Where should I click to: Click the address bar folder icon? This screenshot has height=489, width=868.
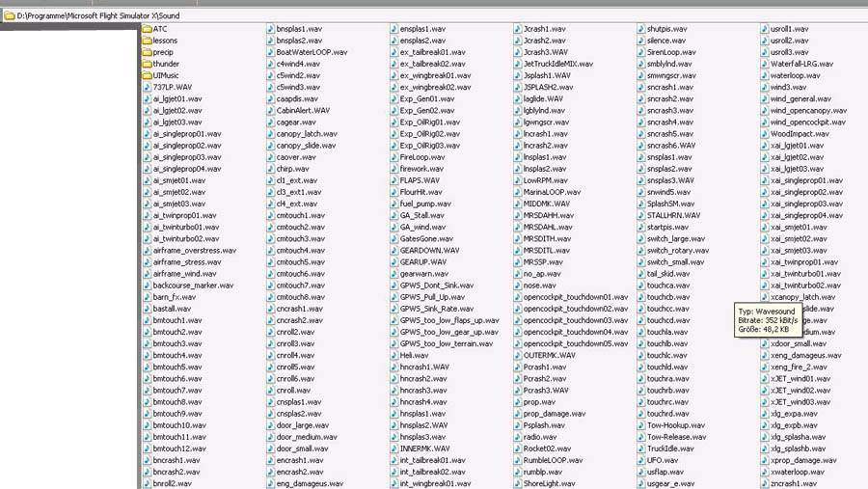[10, 15]
